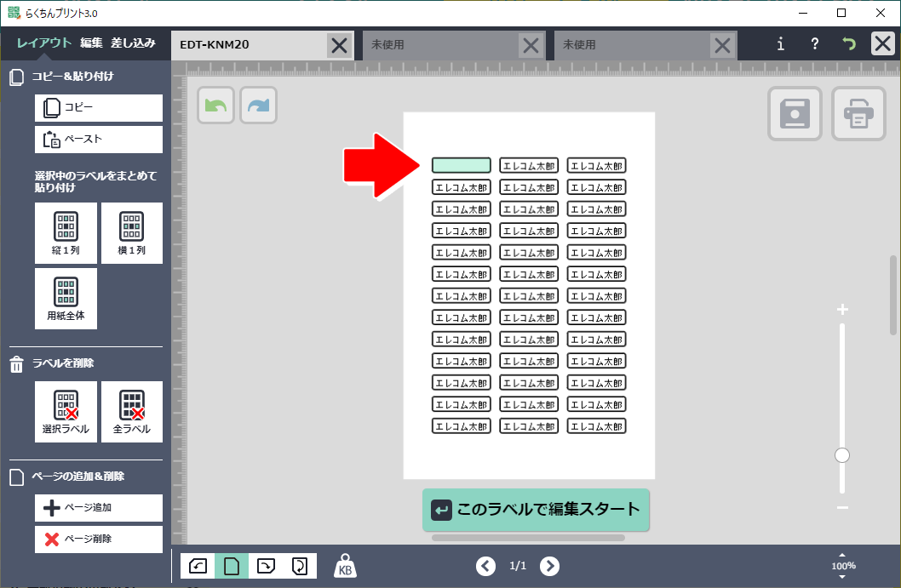The height and width of the screenshot is (588, 901).
Task: Rotate the sheet counterclockwise in the bottom bar
Action: [198, 566]
